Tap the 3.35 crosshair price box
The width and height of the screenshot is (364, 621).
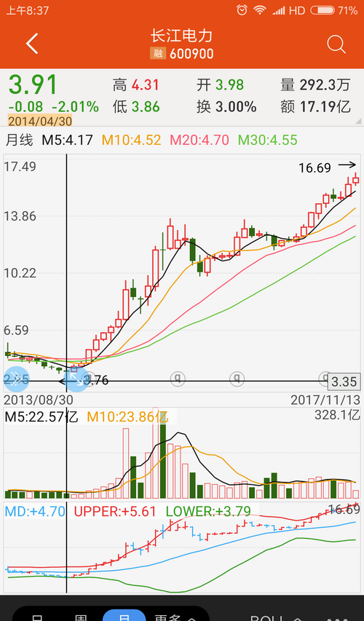click(x=344, y=381)
